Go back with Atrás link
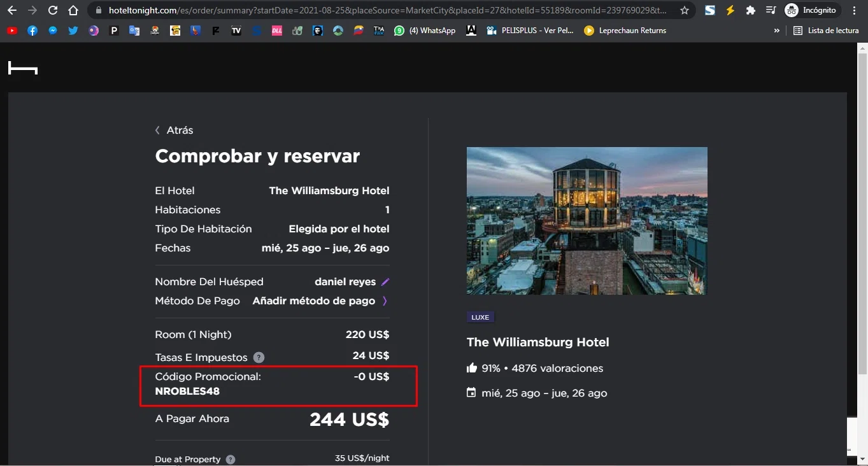The width and height of the screenshot is (868, 466). 174,130
